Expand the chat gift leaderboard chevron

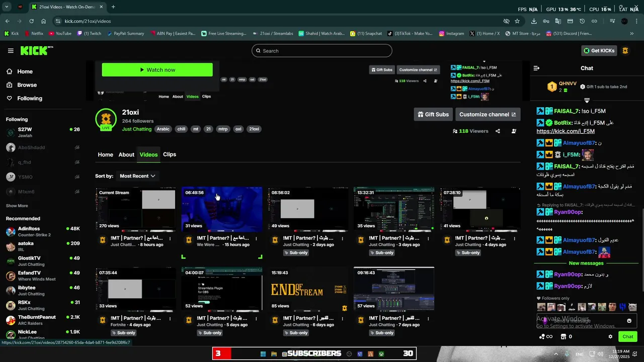[x=587, y=101]
